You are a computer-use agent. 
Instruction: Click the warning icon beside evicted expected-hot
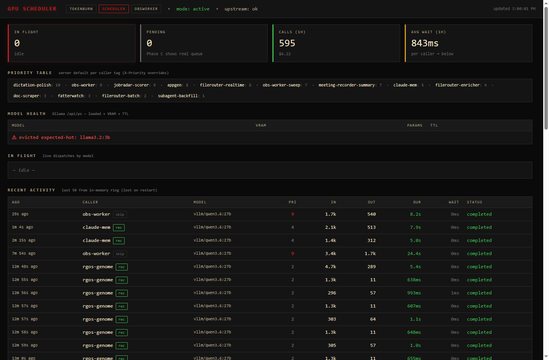[14, 137]
